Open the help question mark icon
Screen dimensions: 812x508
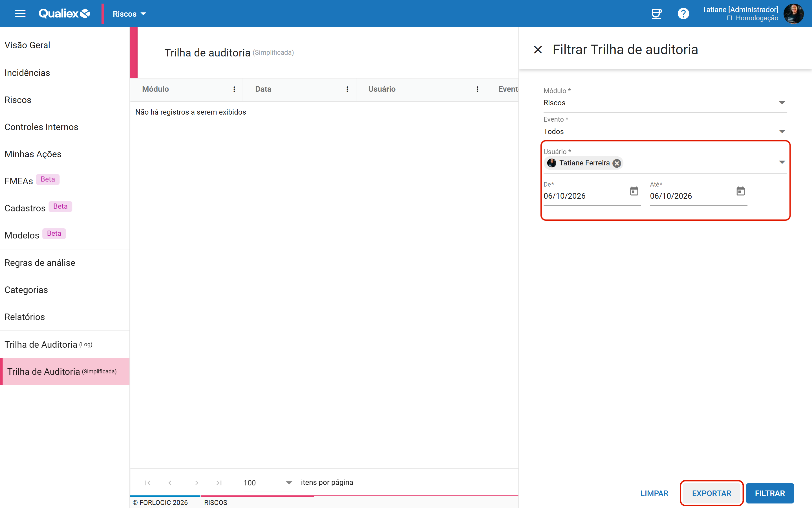(x=683, y=14)
